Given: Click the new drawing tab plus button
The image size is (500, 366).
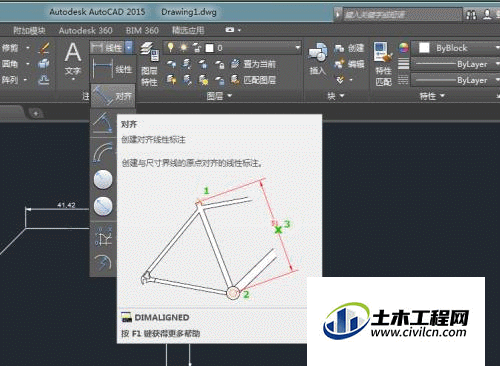Looking at the screenshot, I should (x=36, y=113).
